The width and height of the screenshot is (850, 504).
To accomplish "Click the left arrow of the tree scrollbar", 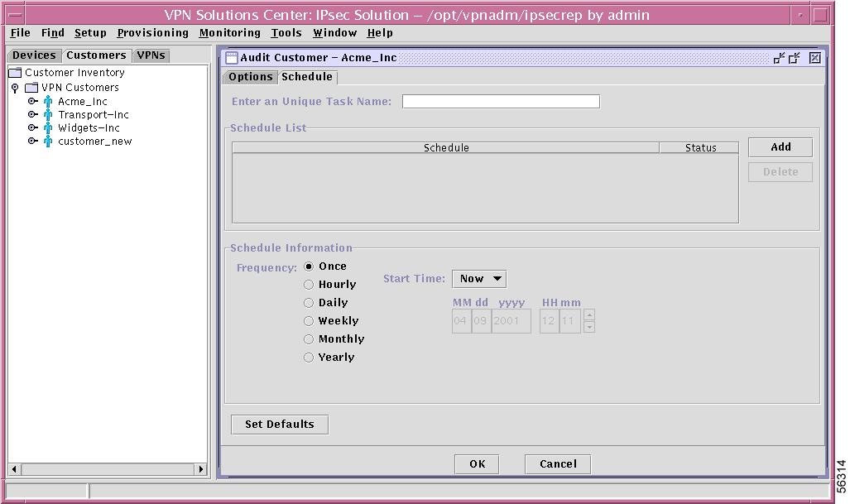I will click(x=15, y=469).
